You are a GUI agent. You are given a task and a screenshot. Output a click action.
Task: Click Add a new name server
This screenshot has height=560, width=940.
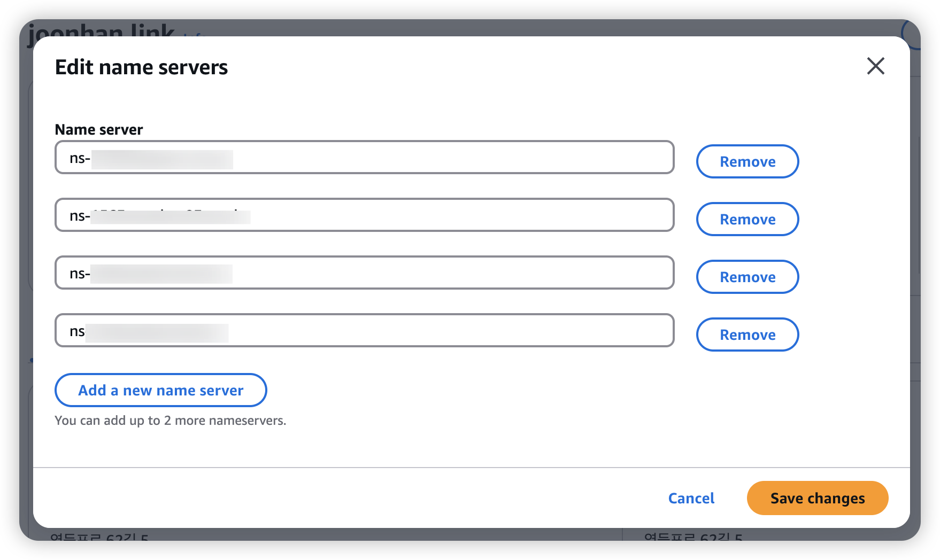tap(160, 390)
